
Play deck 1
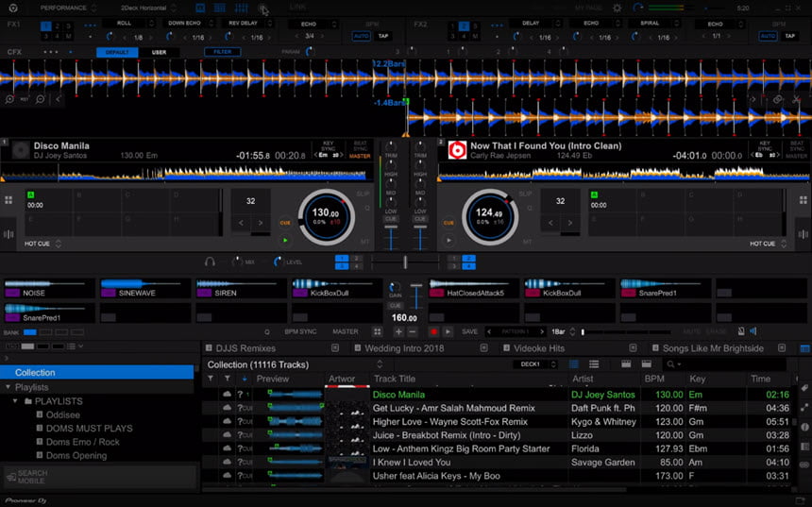(285, 241)
